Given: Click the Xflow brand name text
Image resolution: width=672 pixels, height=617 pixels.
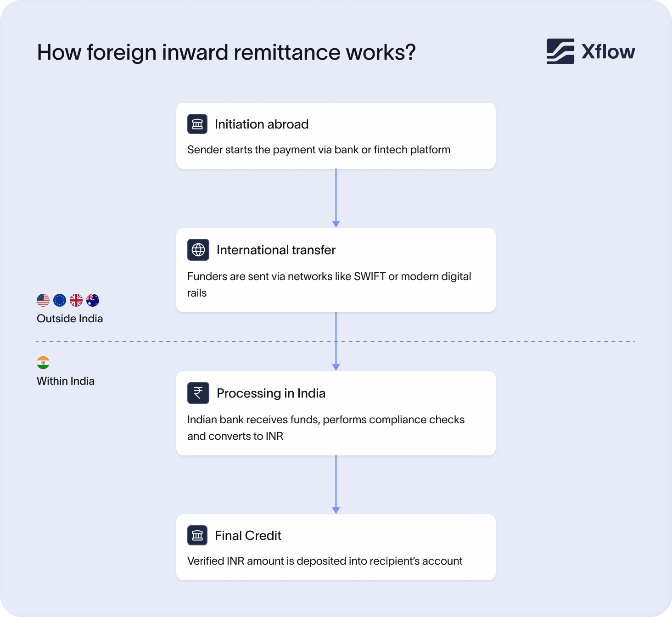Looking at the screenshot, I should (x=608, y=52).
